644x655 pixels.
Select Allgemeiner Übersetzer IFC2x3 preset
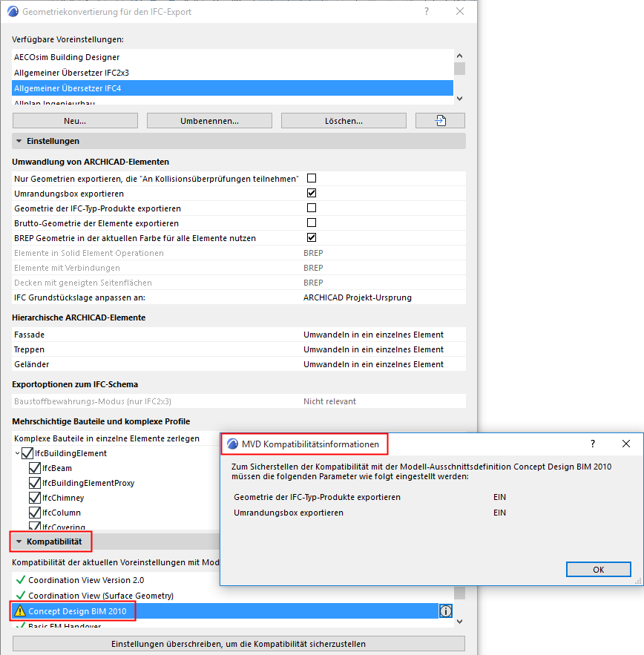point(233,73)
